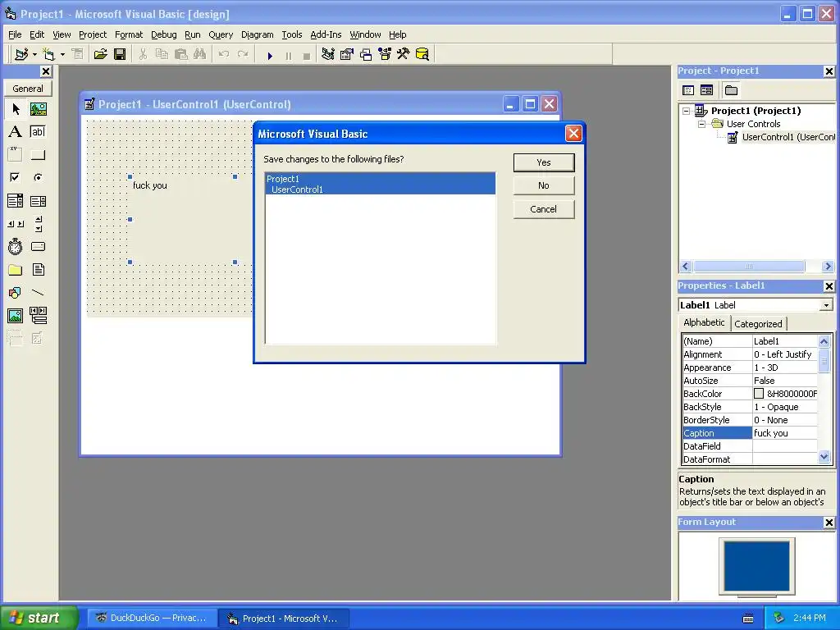Click Cancel in the save dialog
This screenshot has width=840, height=630.
pyautogui.click(x=544, y=209)
